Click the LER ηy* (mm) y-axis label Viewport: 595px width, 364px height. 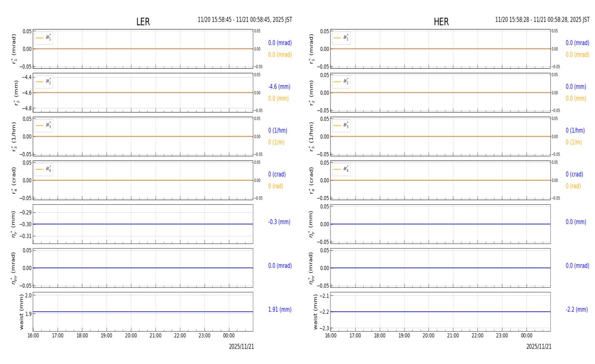tap(14, 224)
